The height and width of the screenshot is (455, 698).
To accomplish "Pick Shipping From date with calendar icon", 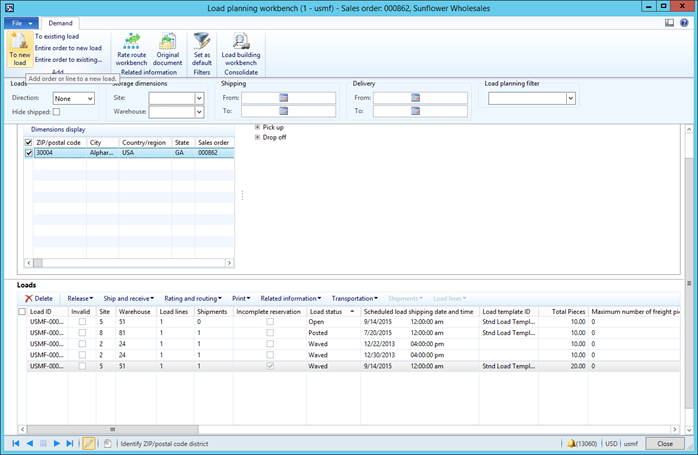I will [284, 98].
